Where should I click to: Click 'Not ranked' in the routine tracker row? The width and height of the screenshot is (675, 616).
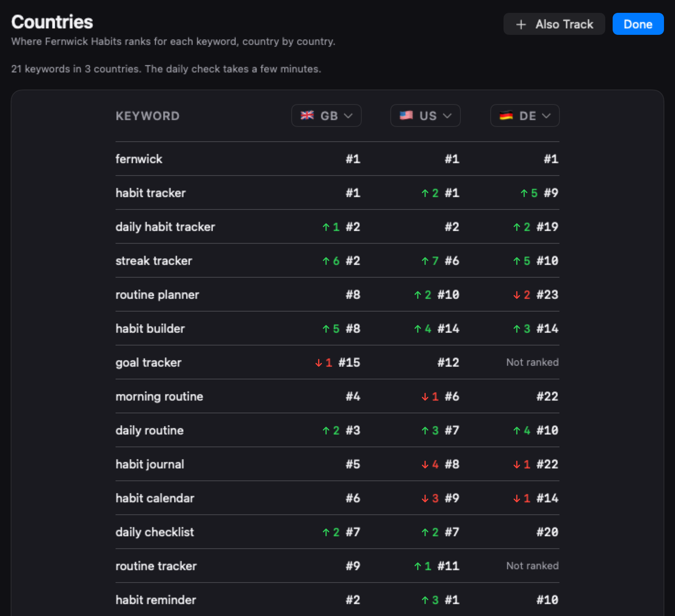click(532, 566)
